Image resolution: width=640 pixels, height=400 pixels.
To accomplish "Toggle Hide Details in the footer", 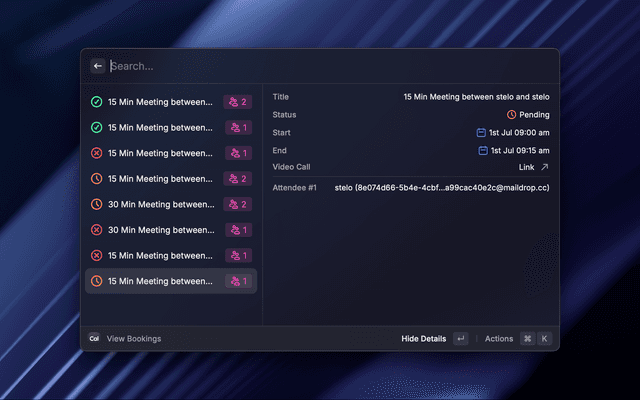I will [424, 339].
